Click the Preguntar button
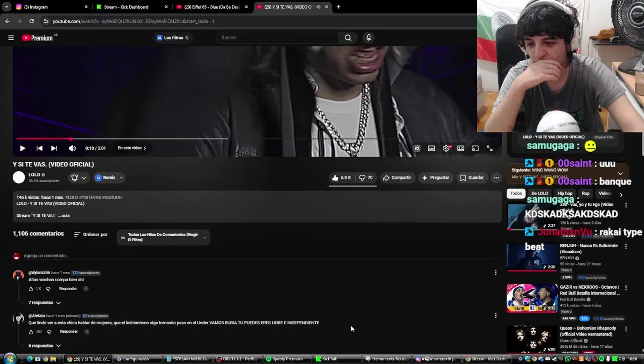The height and width of the screenshot is (364, 644). coord(435,177)
